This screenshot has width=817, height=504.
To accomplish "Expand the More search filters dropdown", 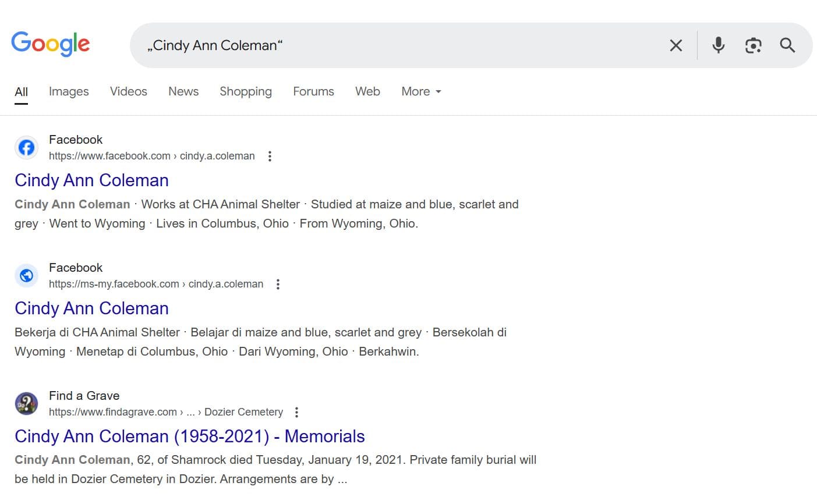I will [422, 91].
